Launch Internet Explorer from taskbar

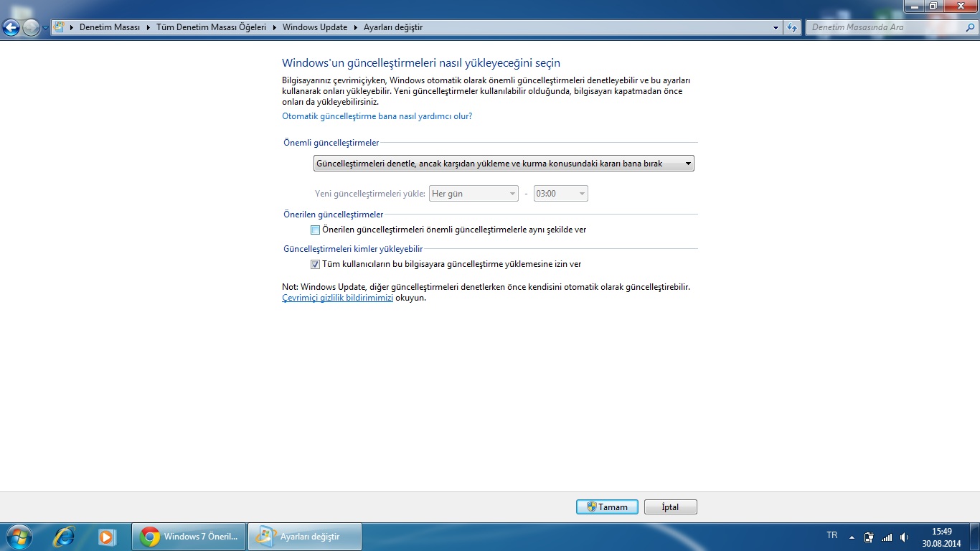(x=65, y=537)
